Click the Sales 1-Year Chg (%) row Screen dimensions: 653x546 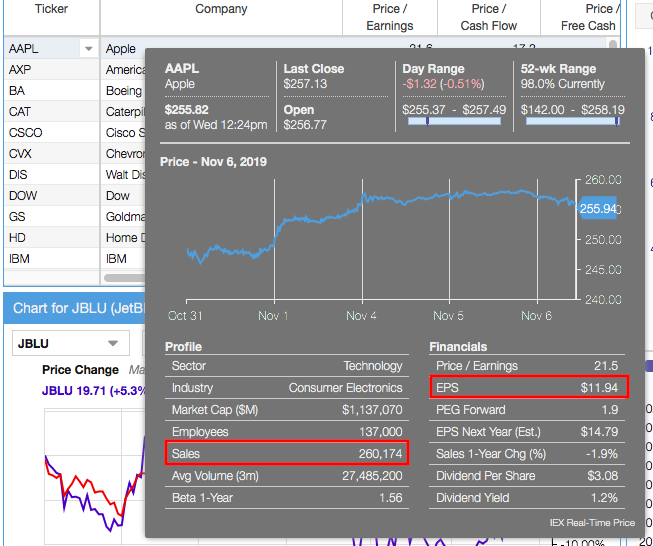[527, 454]
